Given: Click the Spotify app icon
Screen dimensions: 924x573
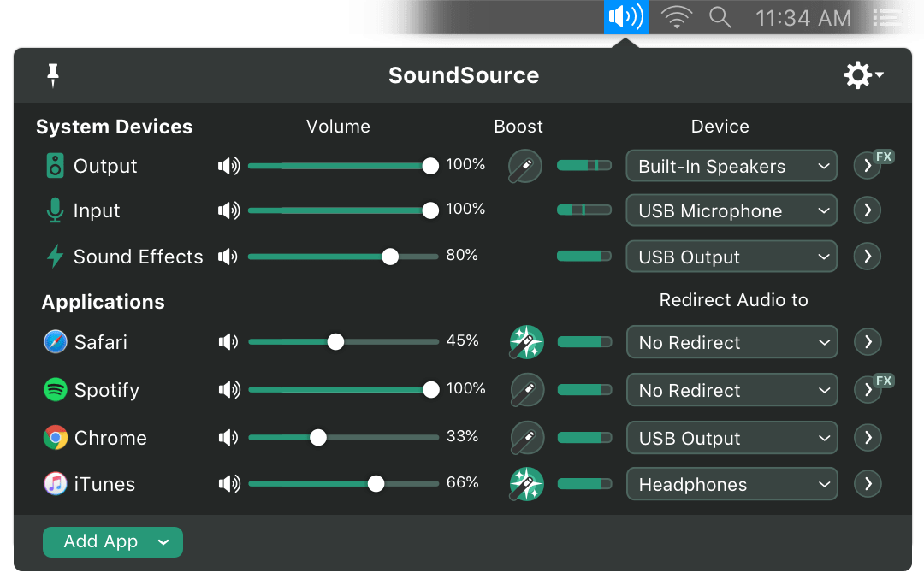Looking at the screenshot, I should [x=55, y=390].
